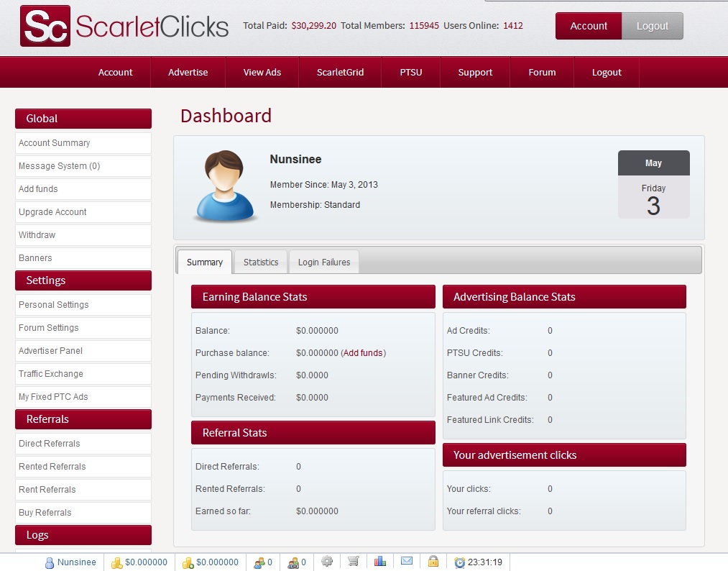Click the Referrals sidebar section header
Screen dimensions: 728x571
(83, 419)
